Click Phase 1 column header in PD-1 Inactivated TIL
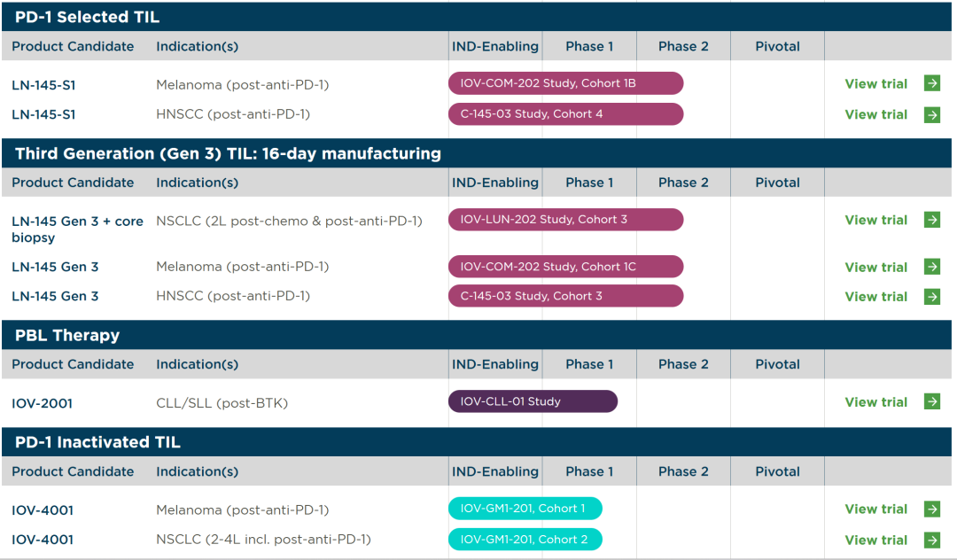Image resolution: width=957 pixels, height=560 pixels. [589, 471]
